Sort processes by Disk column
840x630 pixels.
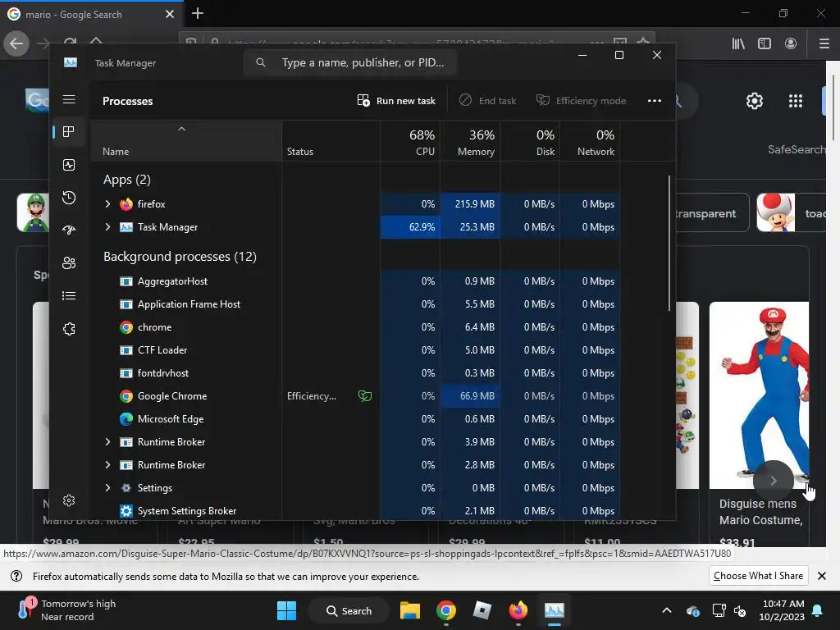tap(531, 143)
